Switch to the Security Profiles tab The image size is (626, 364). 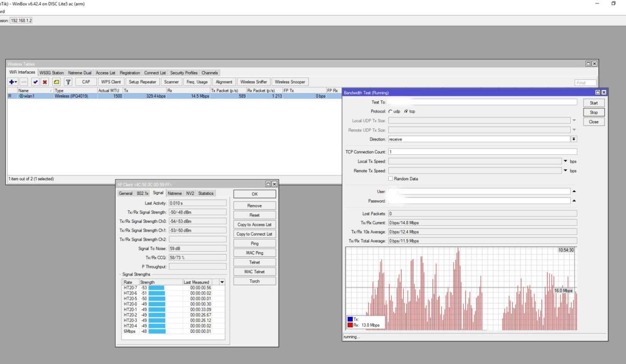pyautogui.click(x=184, y=73)
